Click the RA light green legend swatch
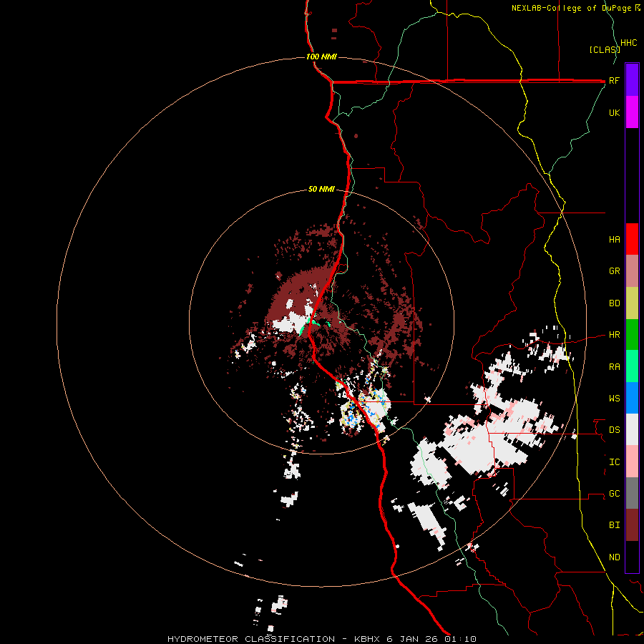 (632, 366)
